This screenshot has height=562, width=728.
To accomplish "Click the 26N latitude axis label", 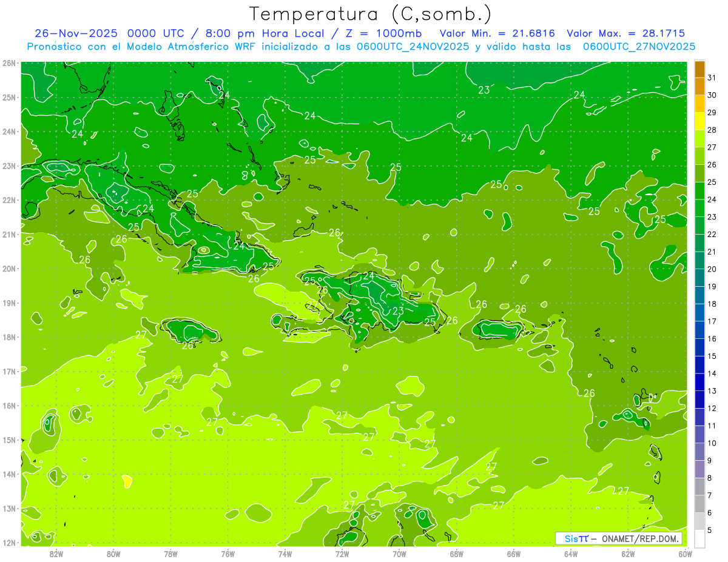I will (x=9, y=63).
